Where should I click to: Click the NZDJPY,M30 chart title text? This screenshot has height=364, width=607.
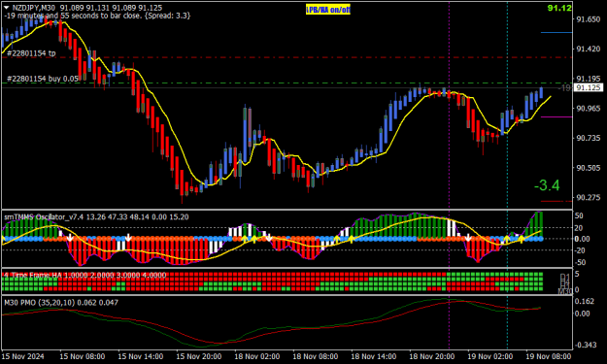[x=34, y=8]
